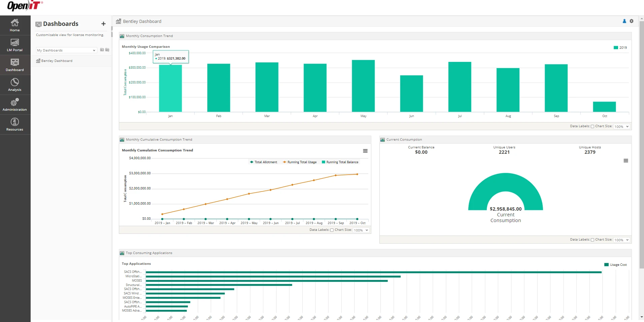Click Bentley Dashboard title chart icon
This screenshot has height=322, width=644.
pos(118,22)
